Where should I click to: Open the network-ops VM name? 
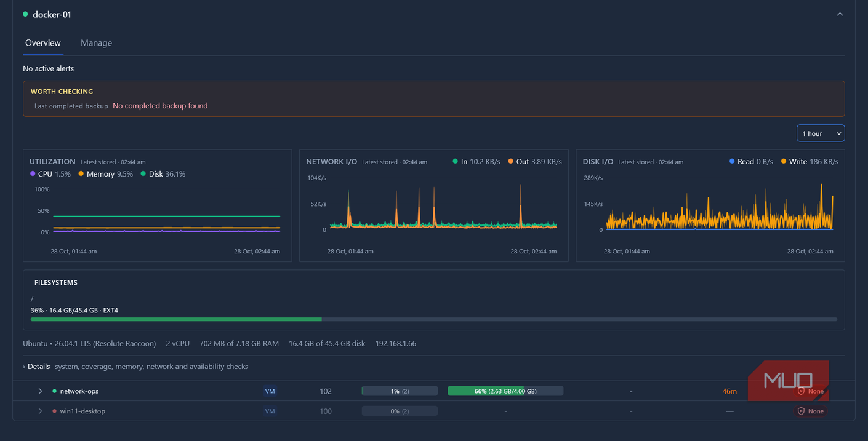(x=79, y=391)
